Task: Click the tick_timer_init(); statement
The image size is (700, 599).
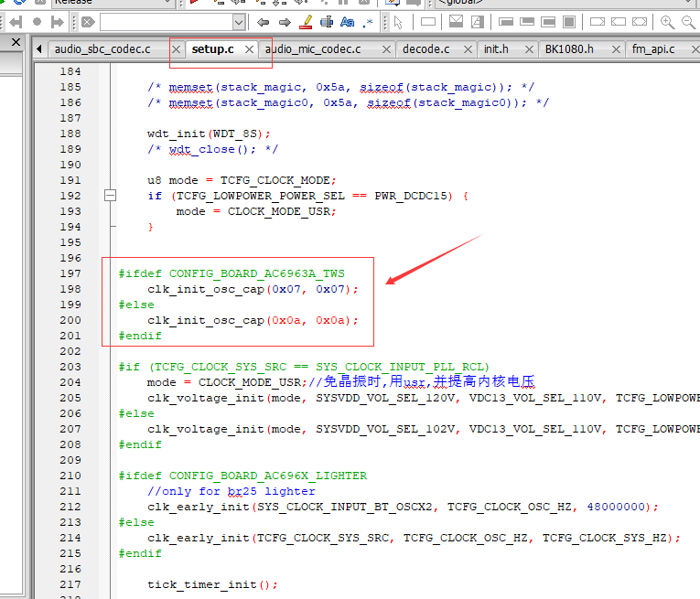Action: click(x=212, y=584)
